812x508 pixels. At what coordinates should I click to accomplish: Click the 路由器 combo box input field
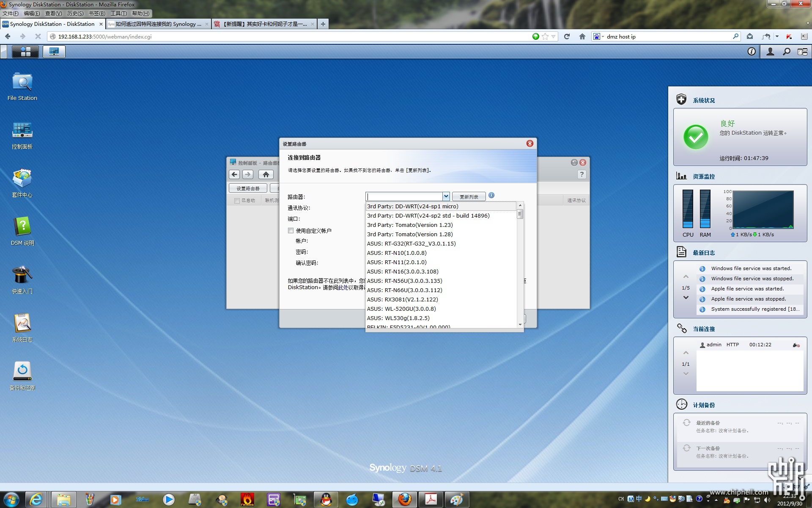point(404,196)
